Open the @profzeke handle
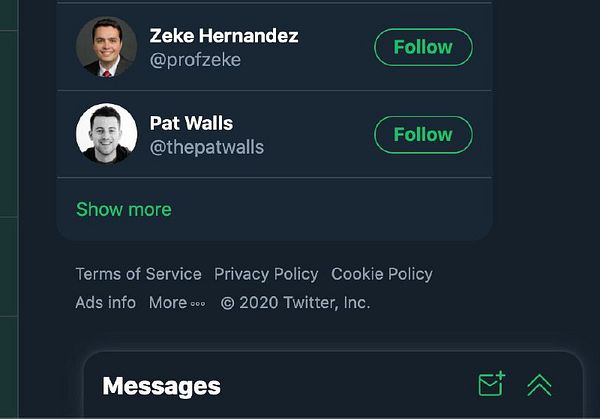The height and width of the screenshot is (419, 600). pyautogui.click(x=195, y=60)
